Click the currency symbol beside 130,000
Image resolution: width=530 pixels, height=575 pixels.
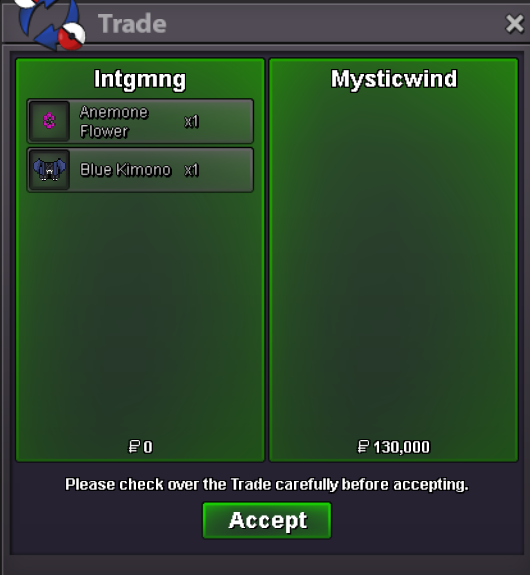point(363,447)
